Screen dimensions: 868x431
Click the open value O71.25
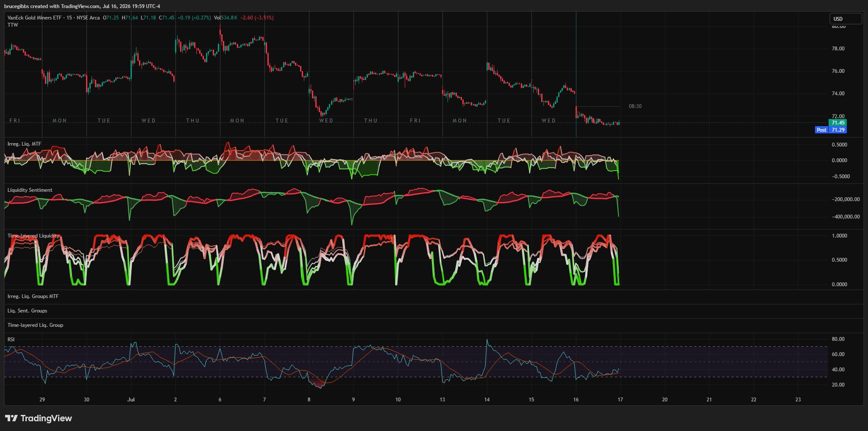pos(111,18)
